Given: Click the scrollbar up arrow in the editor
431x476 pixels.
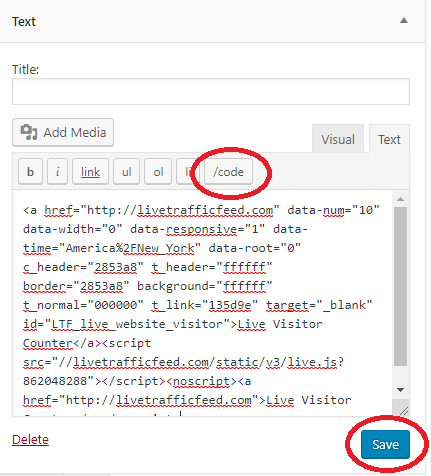Looking at the screenshot, I should [401, 199].
